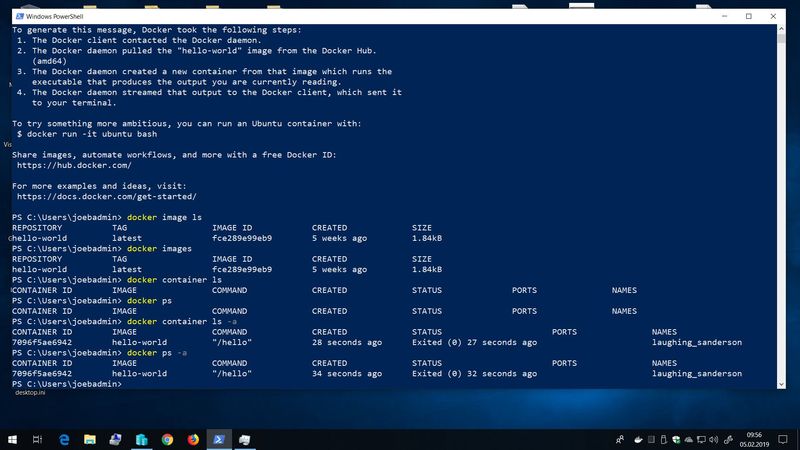
Task: Click the 'Windows PowerShell' title text
Action: pyautogui.click(x=55, y=16)
